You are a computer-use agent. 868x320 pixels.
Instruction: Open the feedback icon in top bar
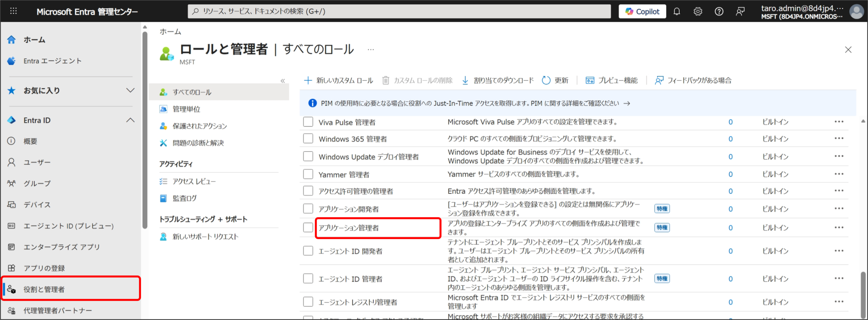(x=740, y=12)
